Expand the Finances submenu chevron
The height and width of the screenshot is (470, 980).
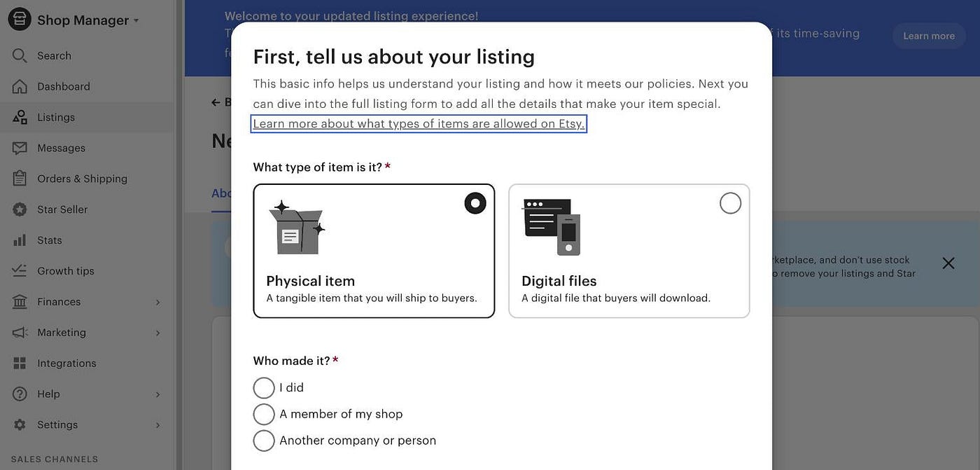(157, 302)
